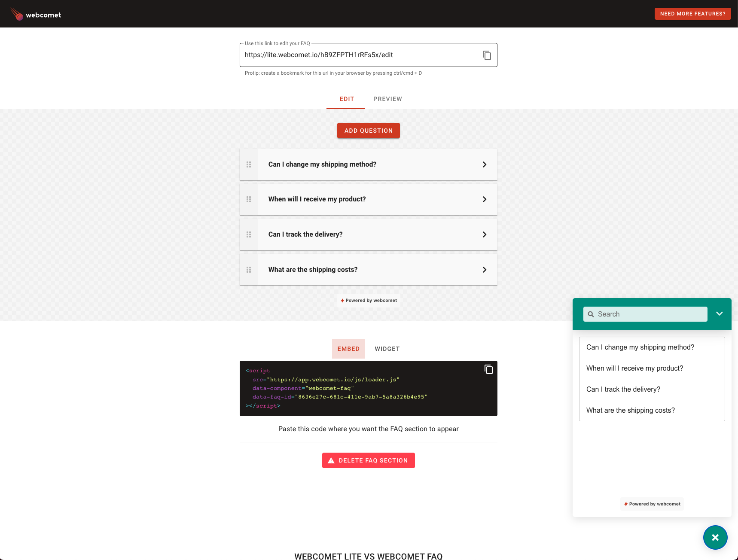Click 'When will I receive my product?' title in editor
The image size is (738, 560).
pos(317,199)
